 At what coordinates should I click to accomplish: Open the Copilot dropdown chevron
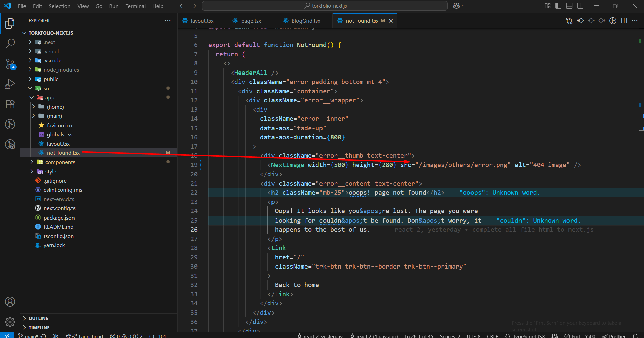463,6
